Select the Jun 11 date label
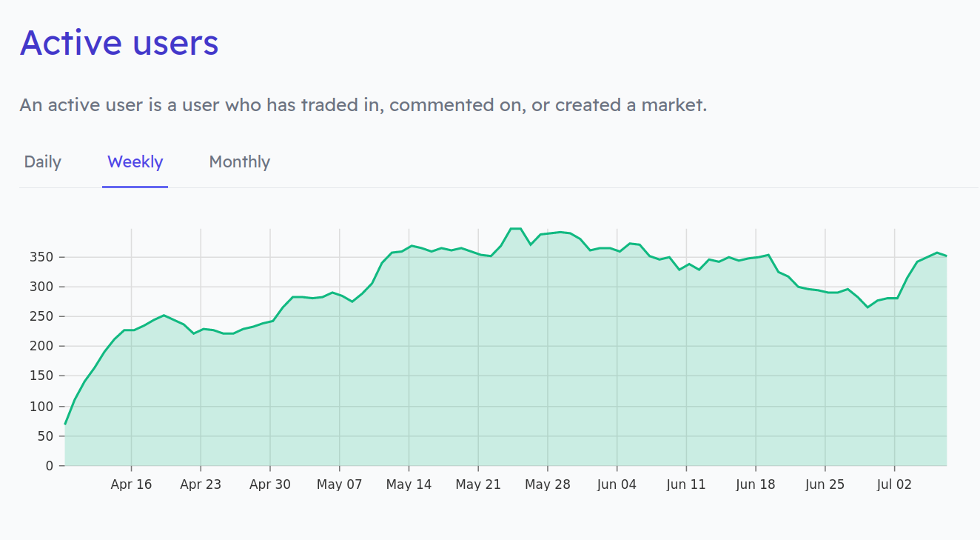980x540 pixels. coord(686,484)
